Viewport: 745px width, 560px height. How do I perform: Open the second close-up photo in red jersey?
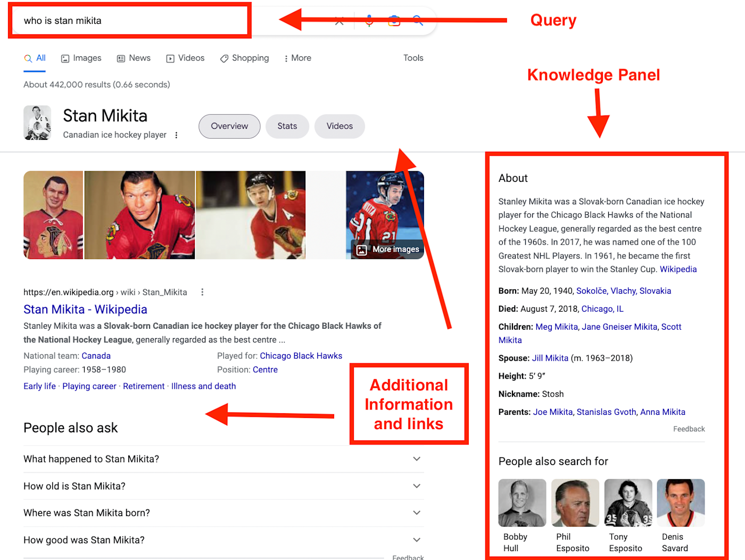(x=139, y=215)
